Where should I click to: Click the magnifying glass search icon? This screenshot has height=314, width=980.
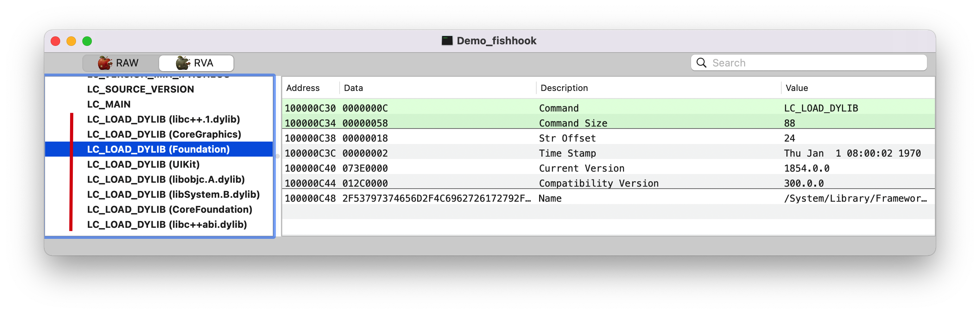[x=701, y=63]
